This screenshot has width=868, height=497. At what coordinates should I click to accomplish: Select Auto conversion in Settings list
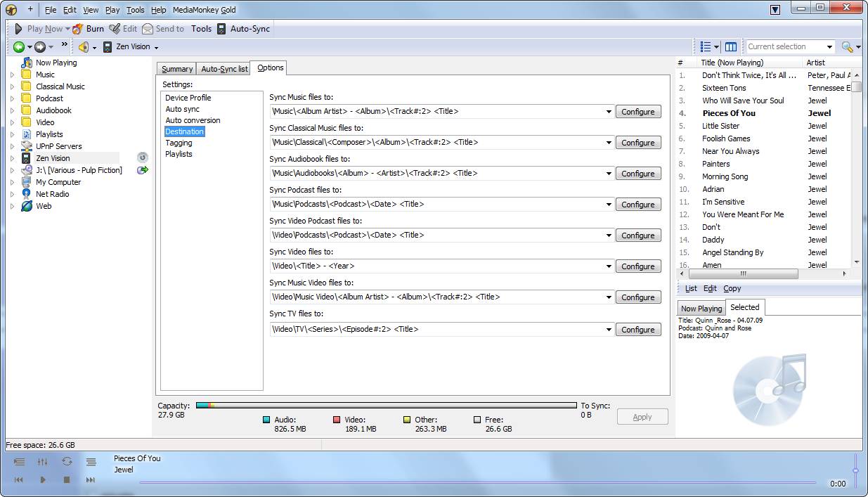193,120
